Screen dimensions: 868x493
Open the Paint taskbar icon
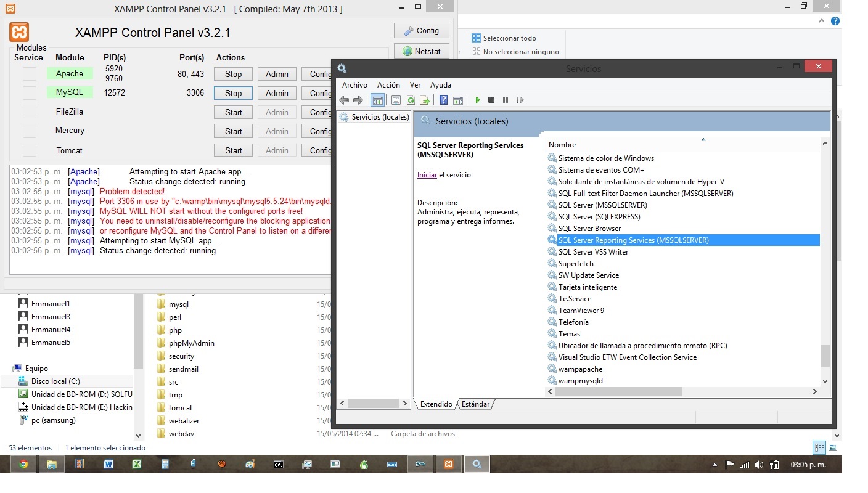point(250,464)
